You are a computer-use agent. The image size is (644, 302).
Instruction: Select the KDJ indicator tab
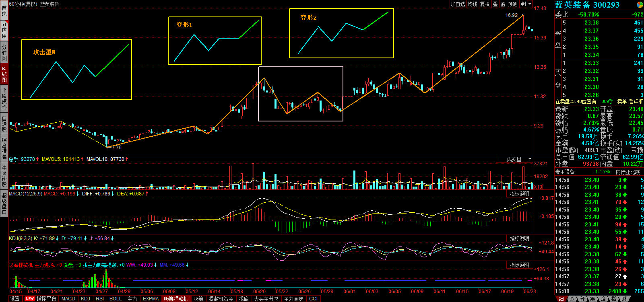click(85, 298)
